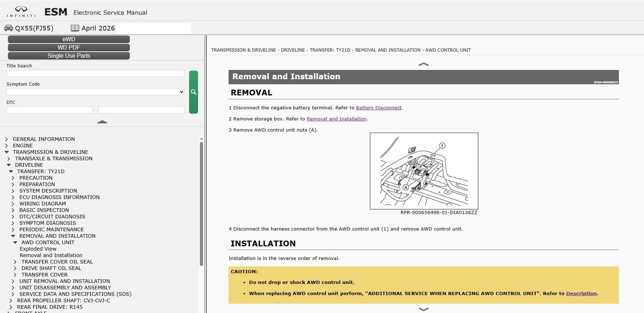
Task: Follow storage box Removal and Installation link
Action: coord(337,119)
